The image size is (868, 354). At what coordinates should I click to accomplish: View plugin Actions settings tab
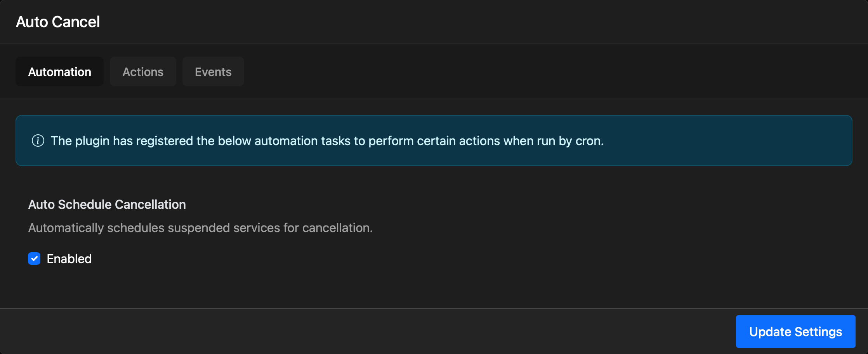143,71
